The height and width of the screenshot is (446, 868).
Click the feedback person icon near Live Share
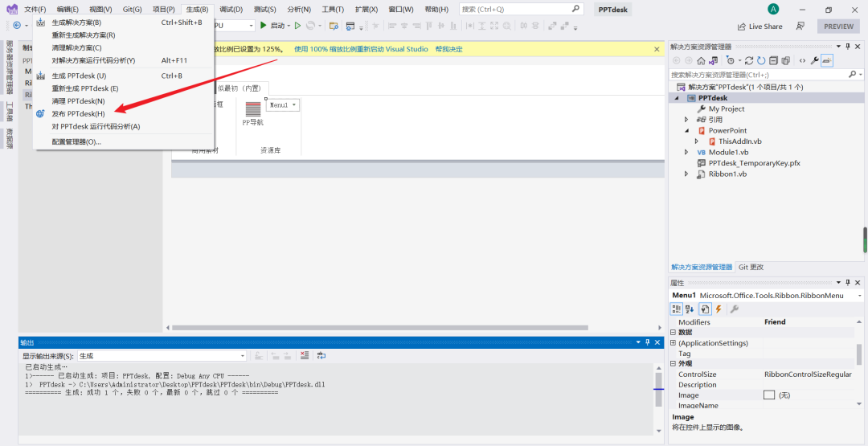click(x=800, y=26)
